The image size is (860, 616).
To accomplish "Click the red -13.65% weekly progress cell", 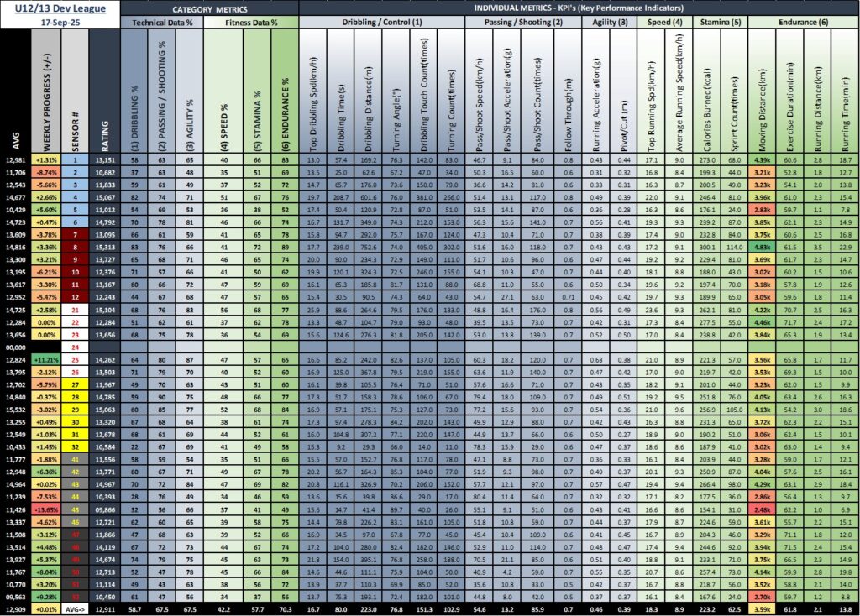I will pos(47,509).
